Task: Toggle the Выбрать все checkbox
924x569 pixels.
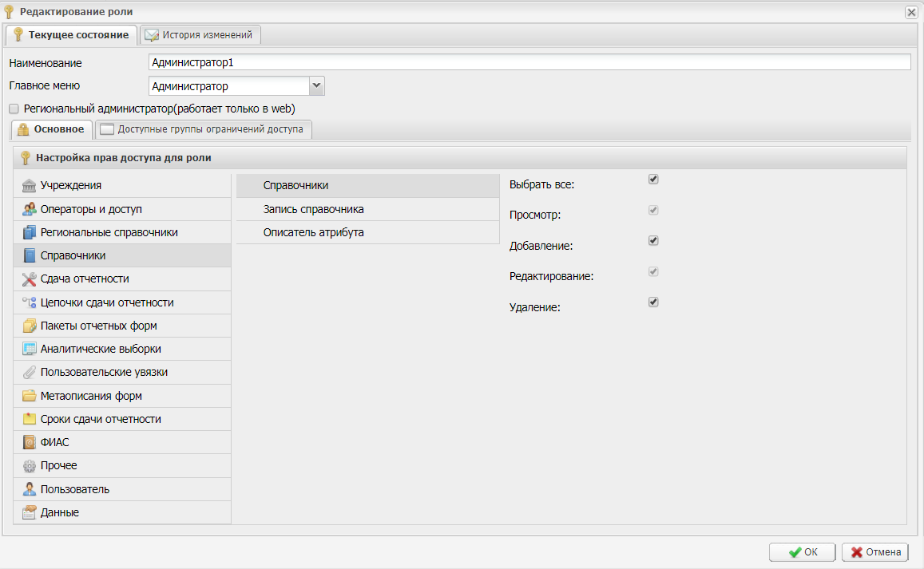Action: point(653,180)
